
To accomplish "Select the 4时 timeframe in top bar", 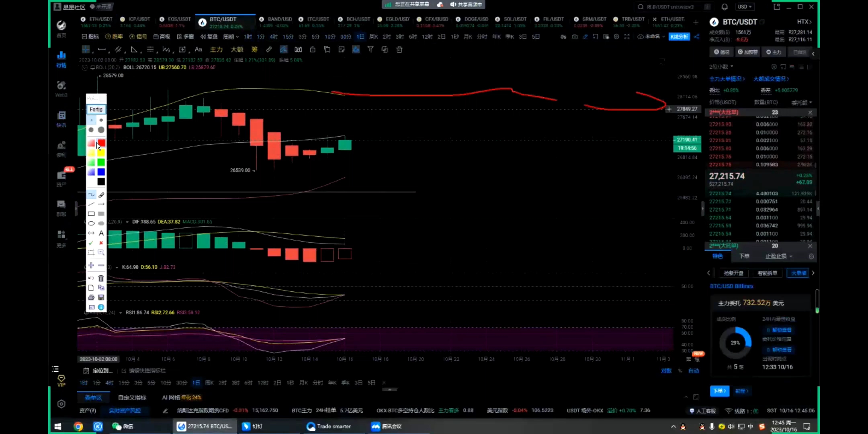I will 274,37.
